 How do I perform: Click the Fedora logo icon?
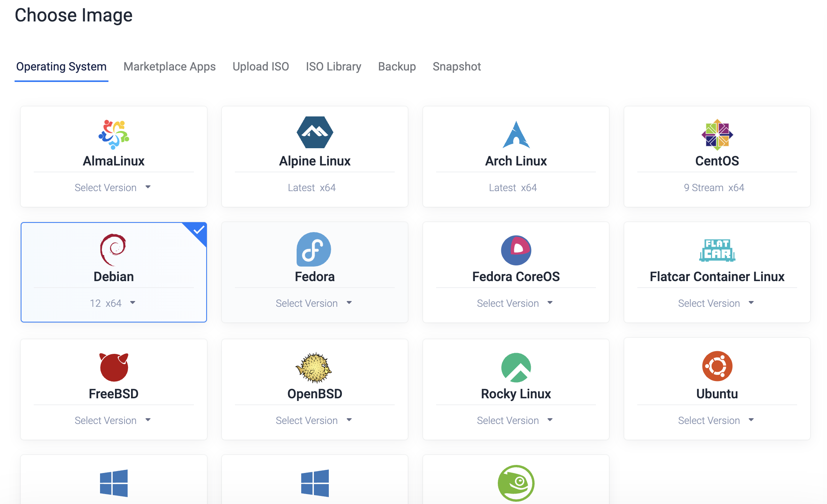(x=313, y=249)
